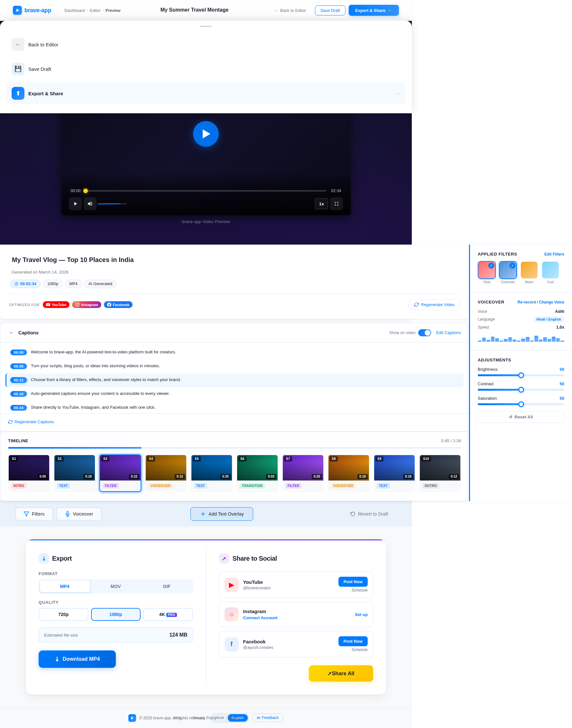Select the Vivid filter swatch
The width and height of the screenshot is (572, 728).
[x=487, y=270]
